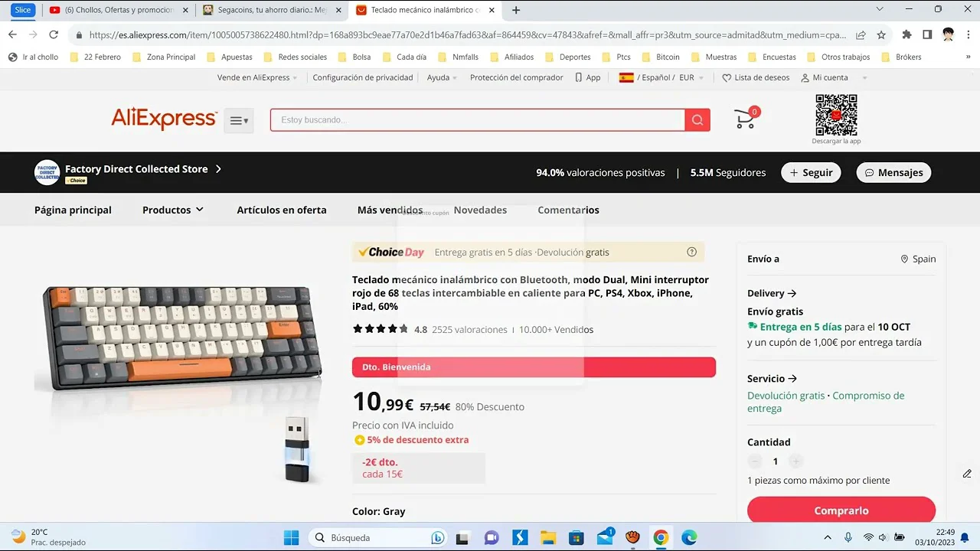
Task: Click the AliExpress search input field
Action: tap(478, 120)
